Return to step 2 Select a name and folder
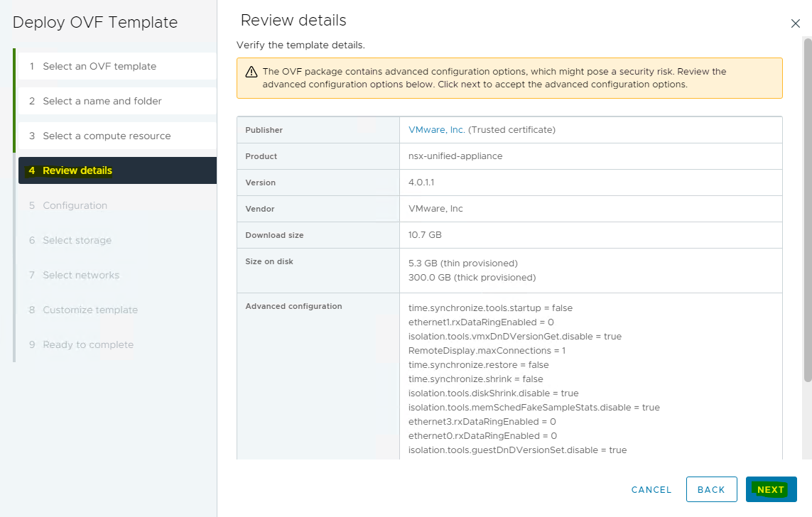812x517 pixels. pos(102,101)
